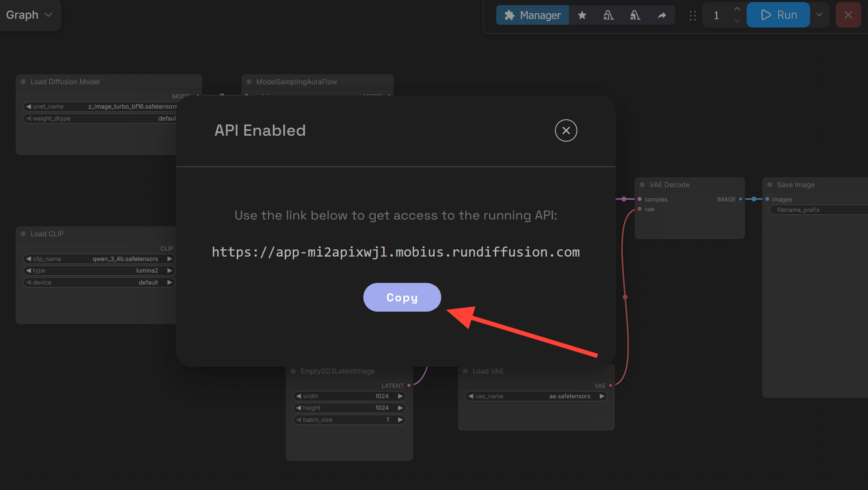This screenshot has width=868, height=490.
Task: Click the batch_size value field
Action: [349, 420]
